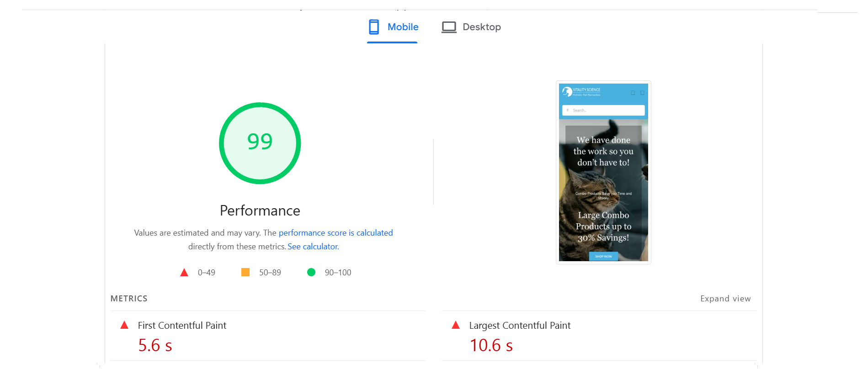Click the 10.6 s metric value
Image resolution: width=868 pixels, height=379 pixels.
click(491, 345)
